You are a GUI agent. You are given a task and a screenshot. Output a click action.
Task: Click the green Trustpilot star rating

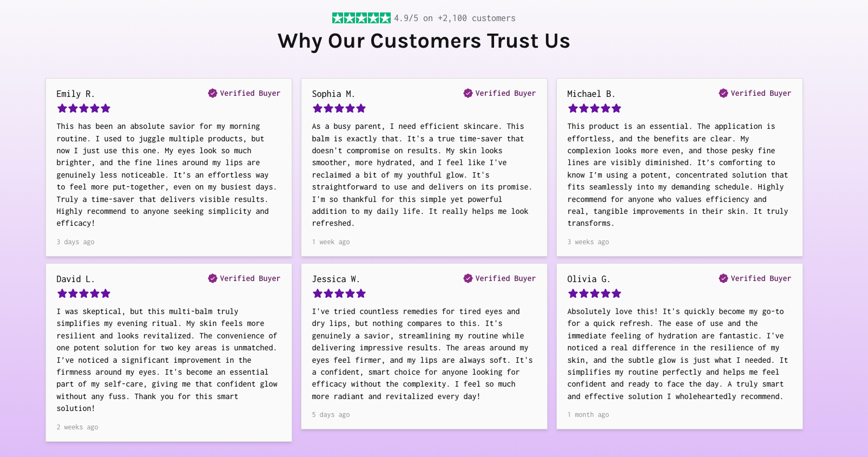coord(361,18)
